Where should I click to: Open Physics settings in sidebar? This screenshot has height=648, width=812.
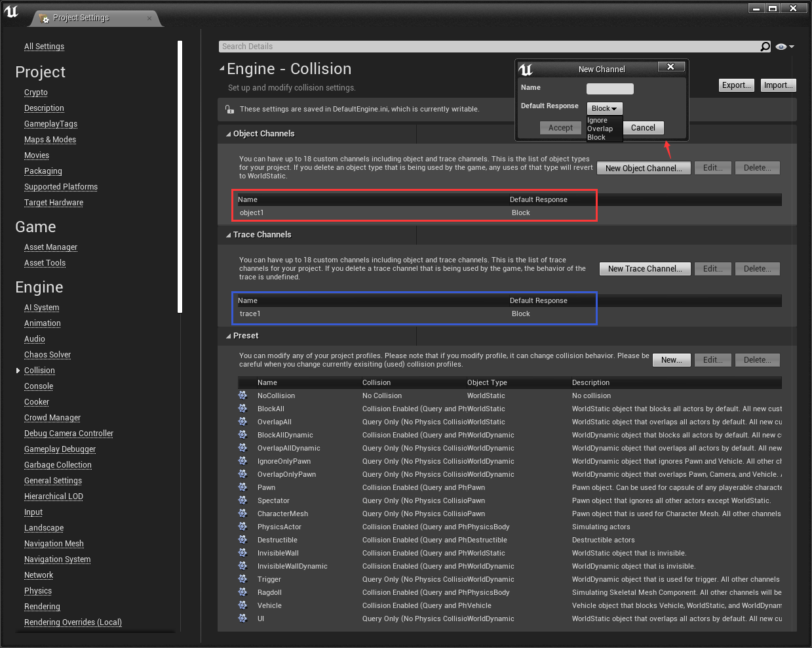tap(38, 591)
